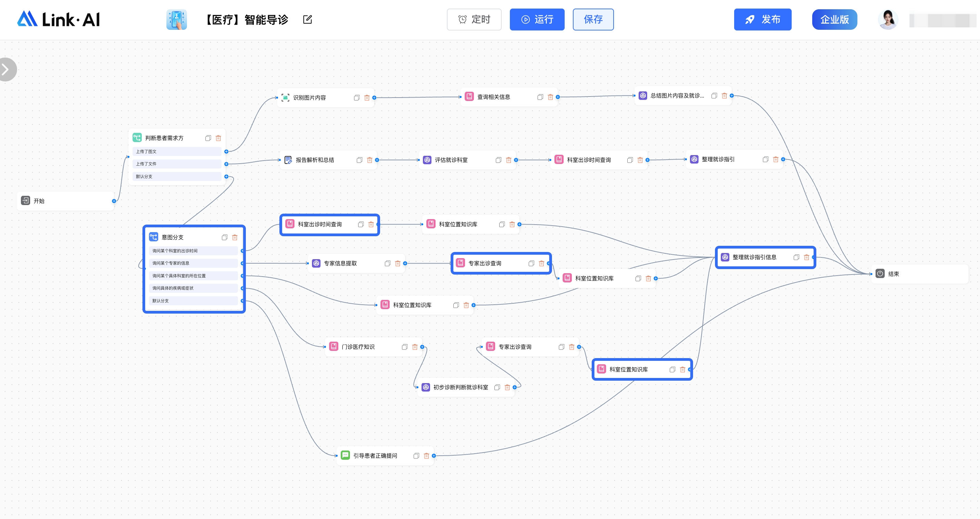Publish the workflow via 发布
Viewport: 980px width, 519px height.
762,20
